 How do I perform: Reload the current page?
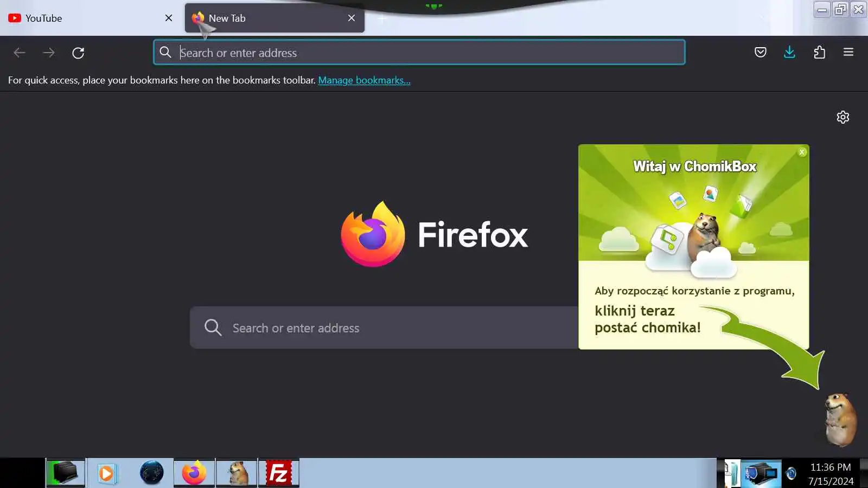[x=78, y=53]
